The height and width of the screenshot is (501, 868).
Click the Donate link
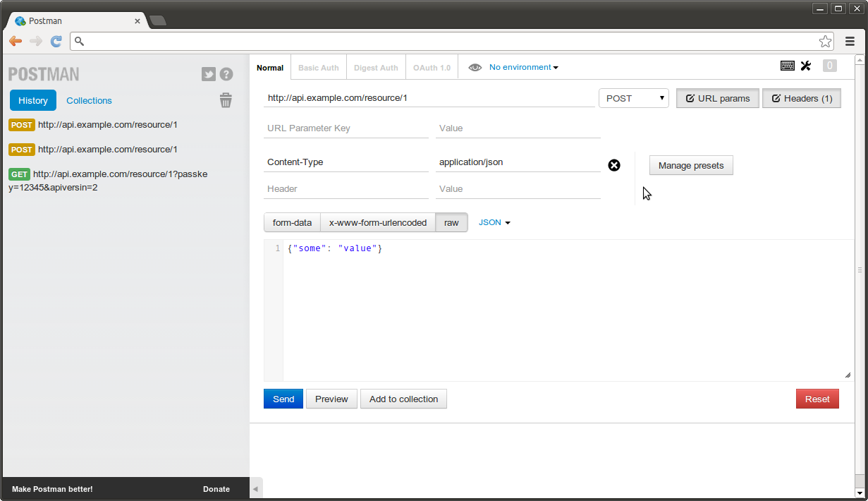pos(216,489)
